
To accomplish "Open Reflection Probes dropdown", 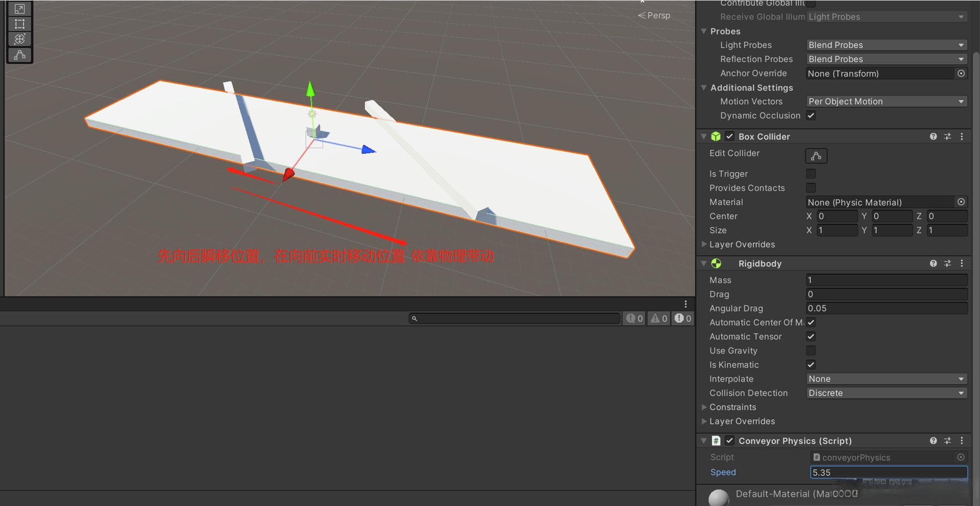I will coord(886,59).
